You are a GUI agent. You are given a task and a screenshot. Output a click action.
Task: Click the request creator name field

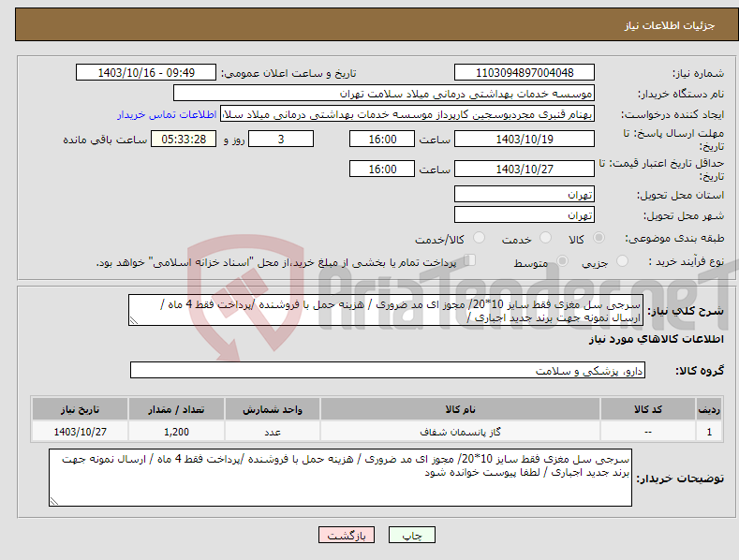407,114
